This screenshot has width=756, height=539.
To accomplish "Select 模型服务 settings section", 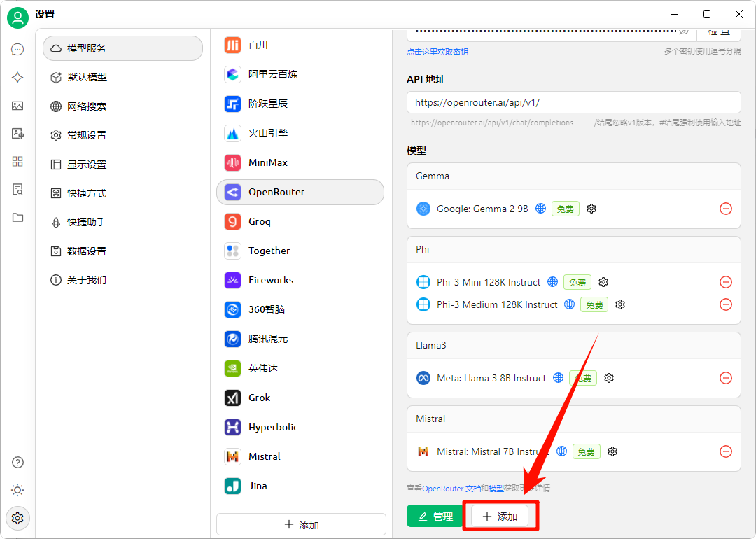I will click(x=123, y=48).
